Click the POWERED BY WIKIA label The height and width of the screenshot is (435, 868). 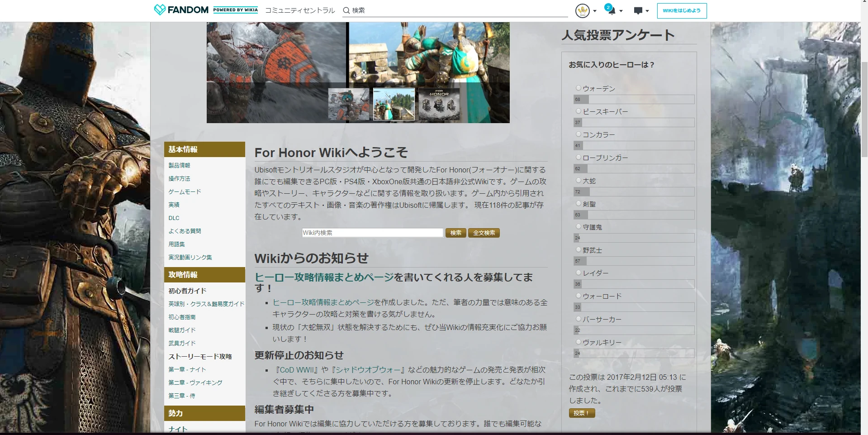tap(236, 10)
